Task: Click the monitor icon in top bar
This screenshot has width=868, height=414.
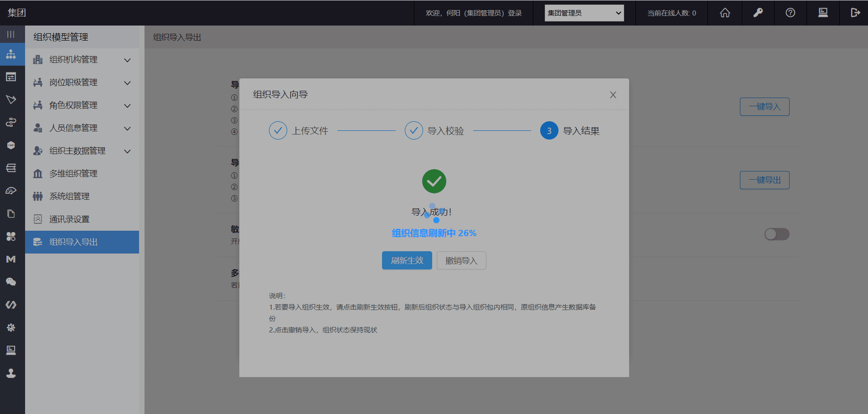Action: click(823, 13)
